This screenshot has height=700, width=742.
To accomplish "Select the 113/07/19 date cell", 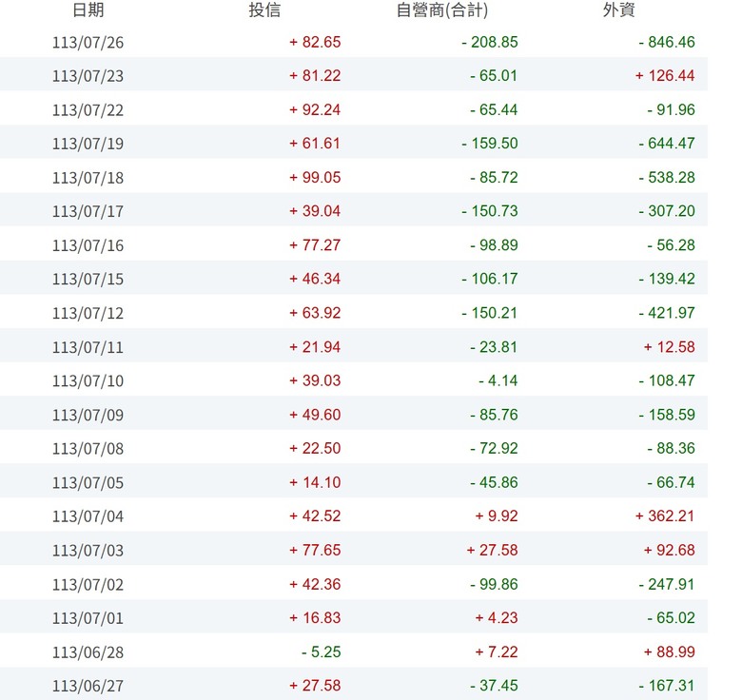I will tap(88, 144).
